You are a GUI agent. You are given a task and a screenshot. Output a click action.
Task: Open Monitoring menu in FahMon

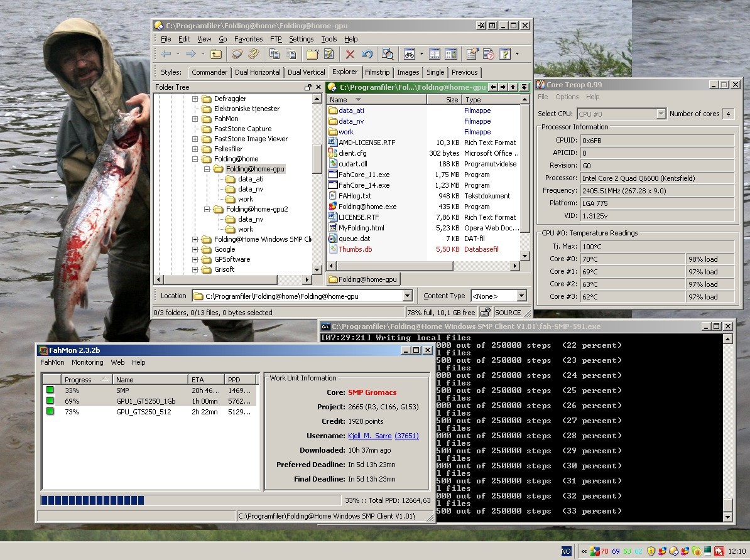pos(87,362)
